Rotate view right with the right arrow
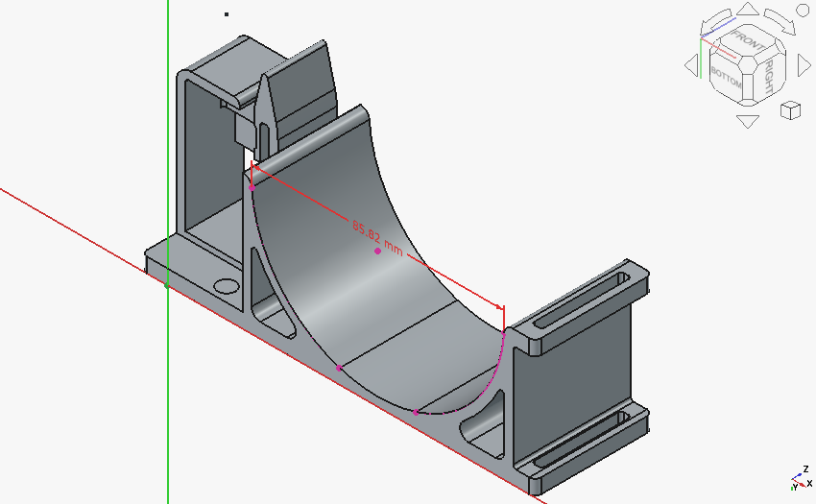 point(804,65)
